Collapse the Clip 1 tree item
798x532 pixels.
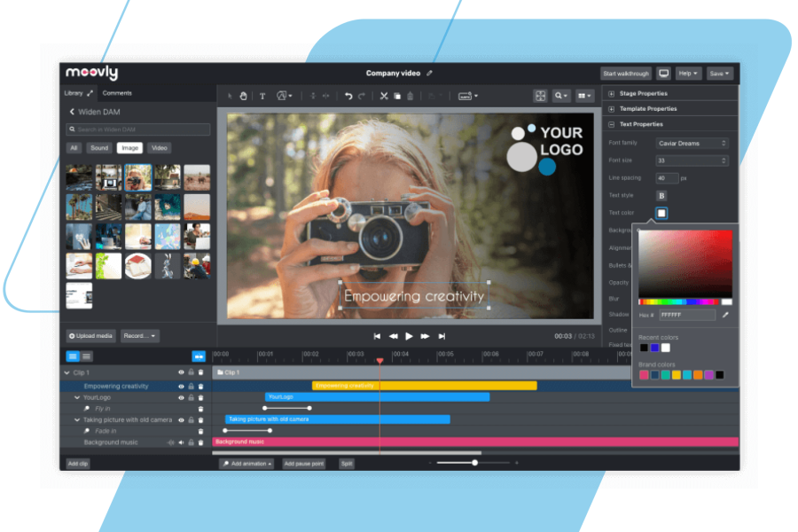[67, 373]
